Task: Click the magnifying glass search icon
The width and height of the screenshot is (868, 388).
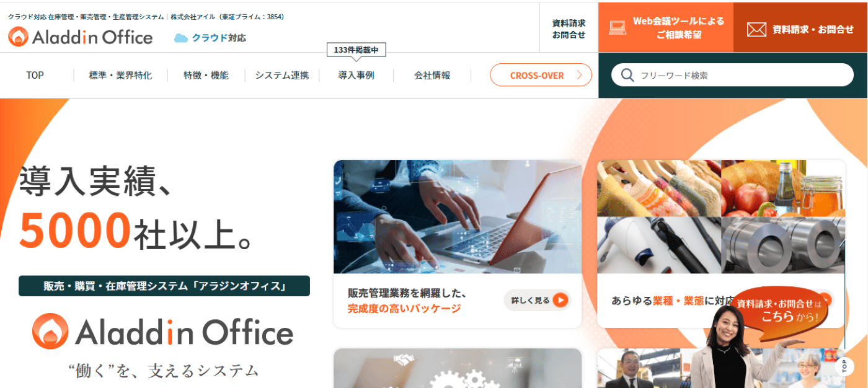Action: point(627,75)
